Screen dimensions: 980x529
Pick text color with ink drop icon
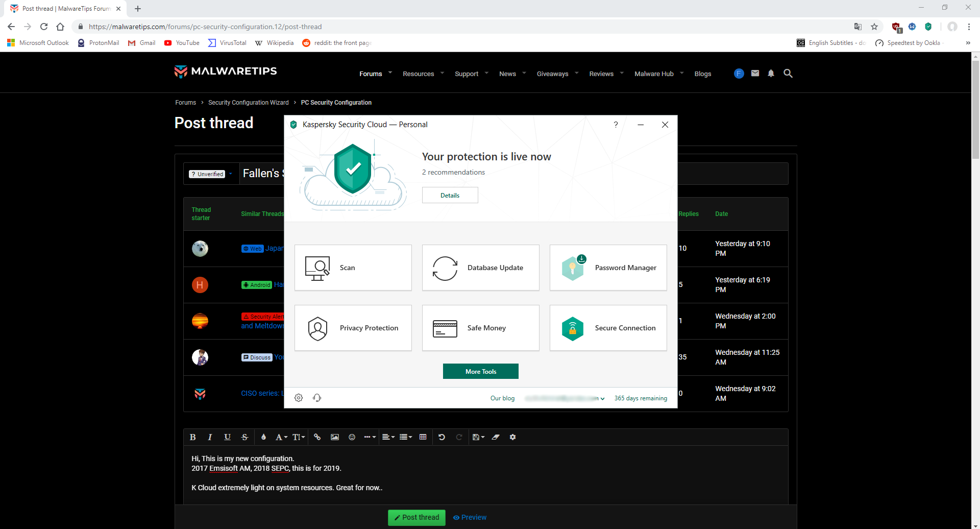tap(263, 437)
